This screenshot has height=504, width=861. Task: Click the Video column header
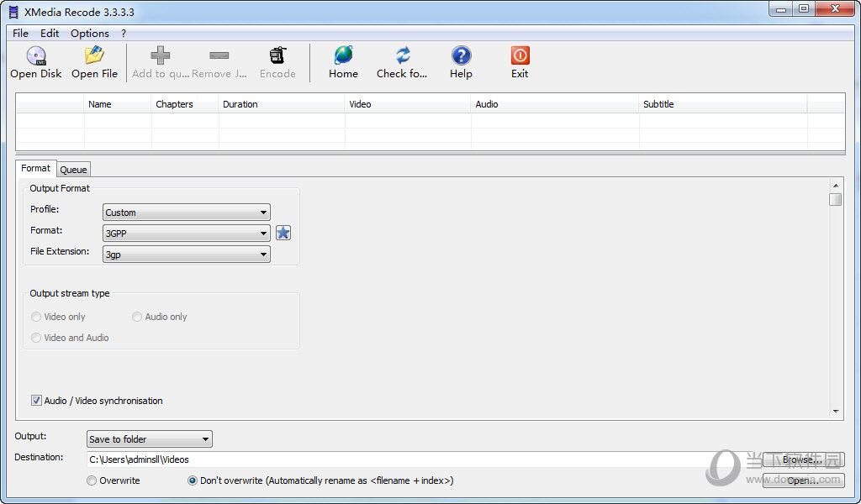[x=408, y=104]
